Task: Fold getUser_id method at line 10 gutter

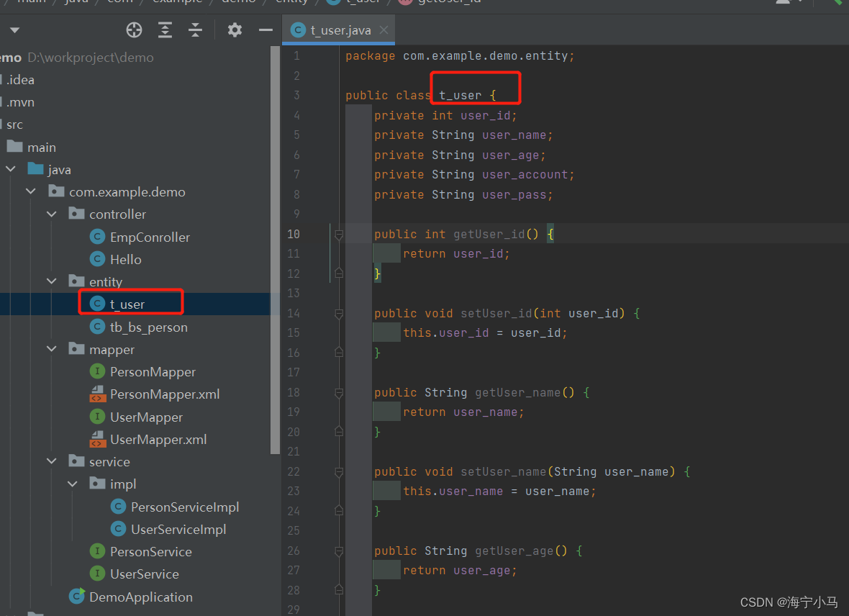Action: [x=339, y=235]
